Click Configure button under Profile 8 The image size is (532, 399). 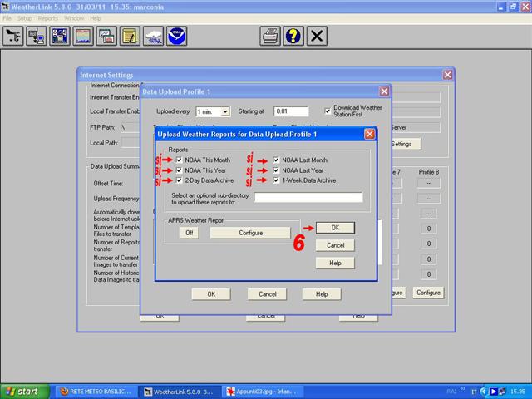[428, 293]
